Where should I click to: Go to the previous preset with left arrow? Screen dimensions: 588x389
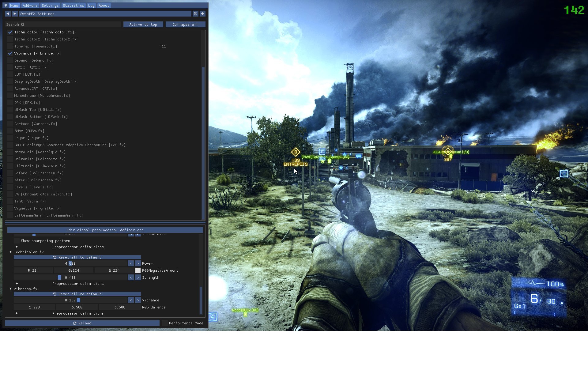click(x=8, y=14)
